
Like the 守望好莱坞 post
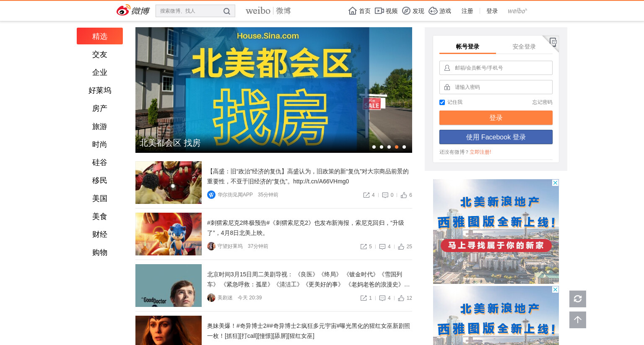click(401, 247)
